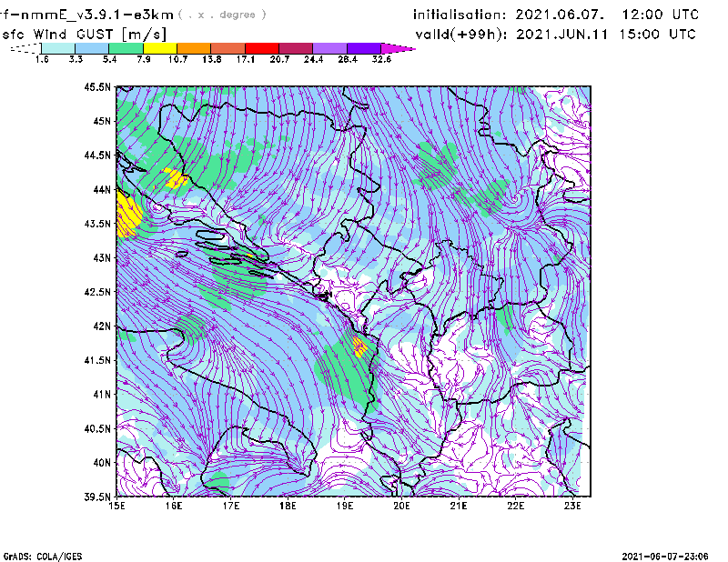Click the orange legend color swatch
The image size is (728, 562).
pyautogui.click(x=194, y=47)
